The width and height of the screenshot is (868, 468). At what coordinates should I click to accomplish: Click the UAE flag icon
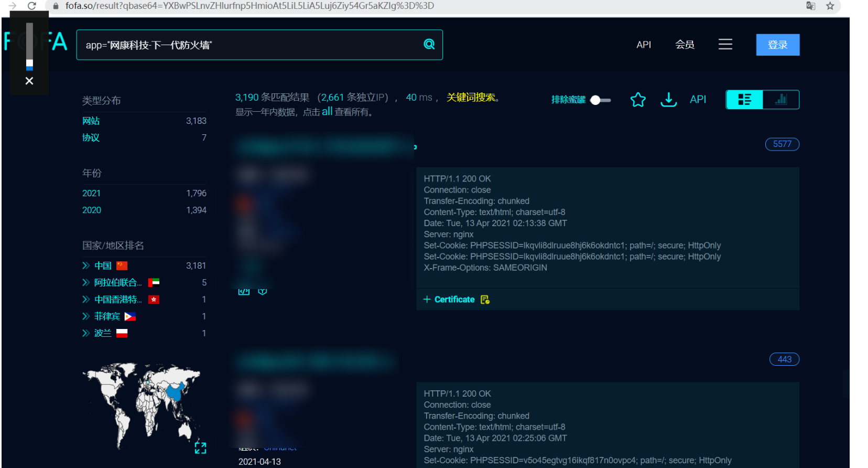point(154,283)
